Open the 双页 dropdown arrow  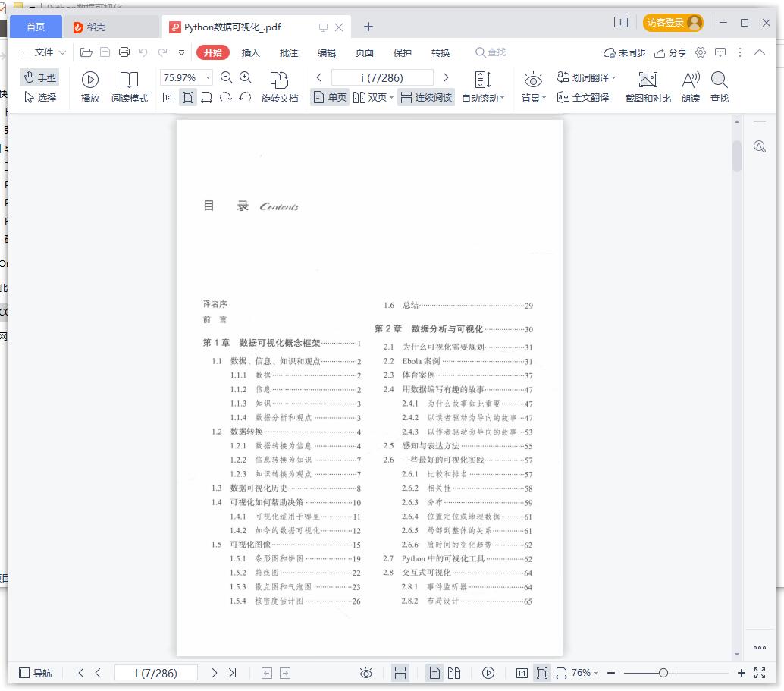391,98
